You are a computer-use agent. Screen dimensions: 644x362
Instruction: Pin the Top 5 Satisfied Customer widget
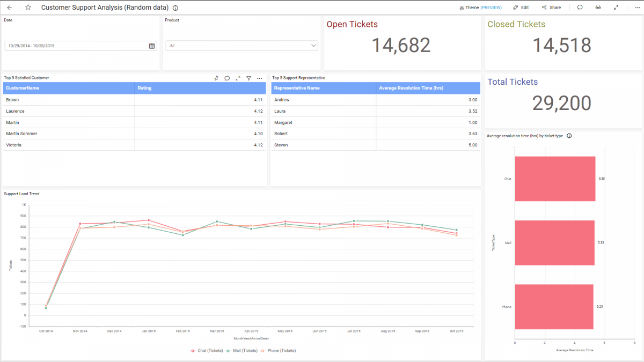(216, 78)
